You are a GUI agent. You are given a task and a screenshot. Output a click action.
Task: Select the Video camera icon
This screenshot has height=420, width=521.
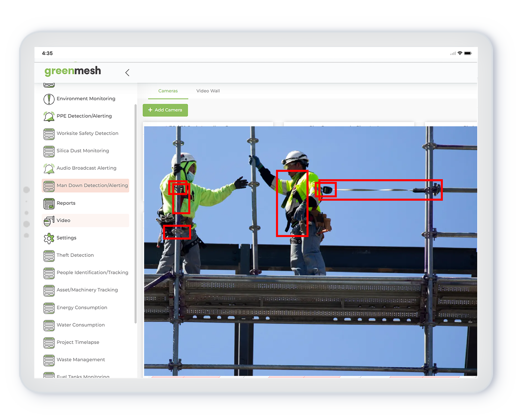coord(49,220)
